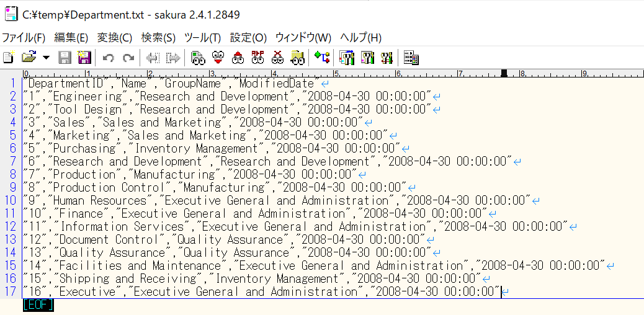
Task: Click the word "DepartmentID" in line 1
Action: coord(65,84)
